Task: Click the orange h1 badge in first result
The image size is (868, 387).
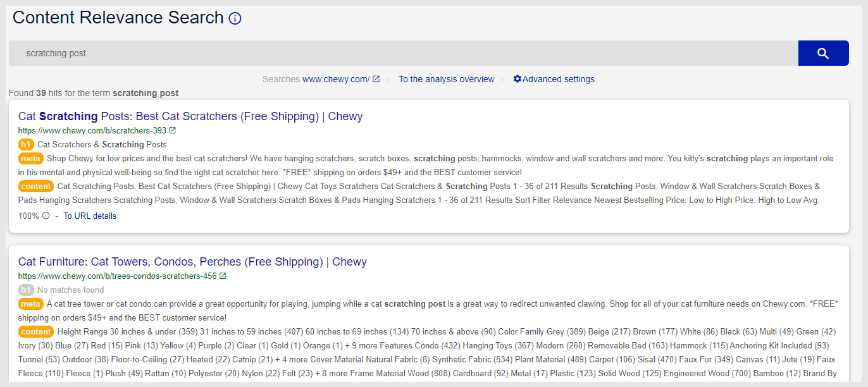Action: point(26,144)
